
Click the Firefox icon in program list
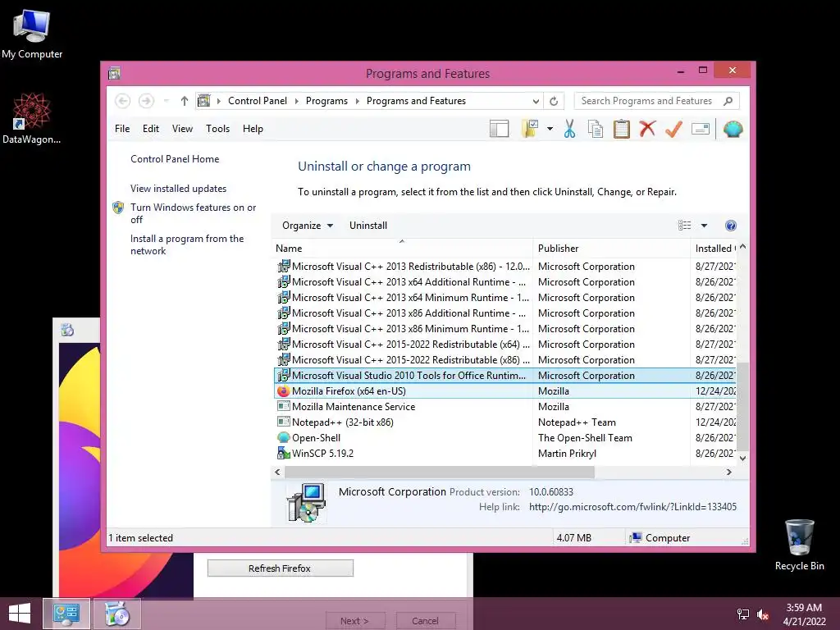click(x=283, y=391)
